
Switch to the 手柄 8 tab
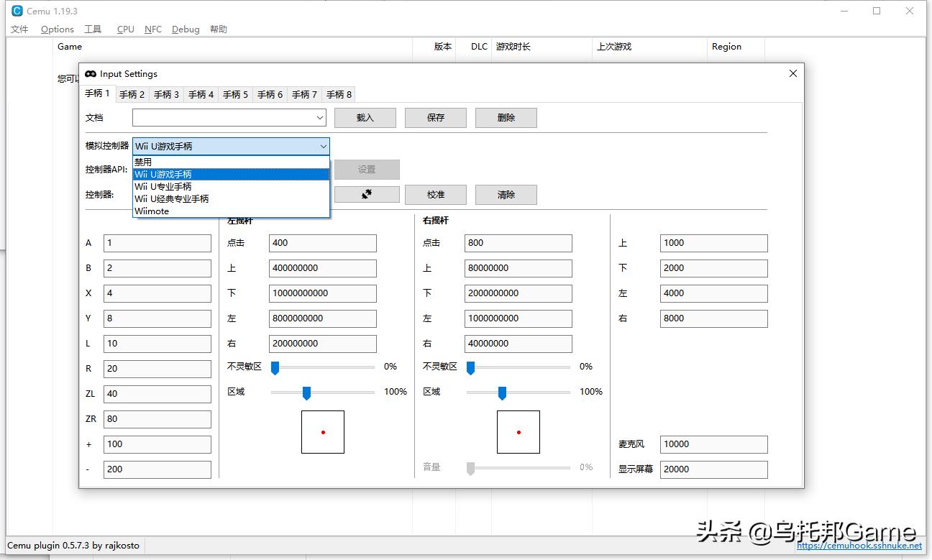338,94
